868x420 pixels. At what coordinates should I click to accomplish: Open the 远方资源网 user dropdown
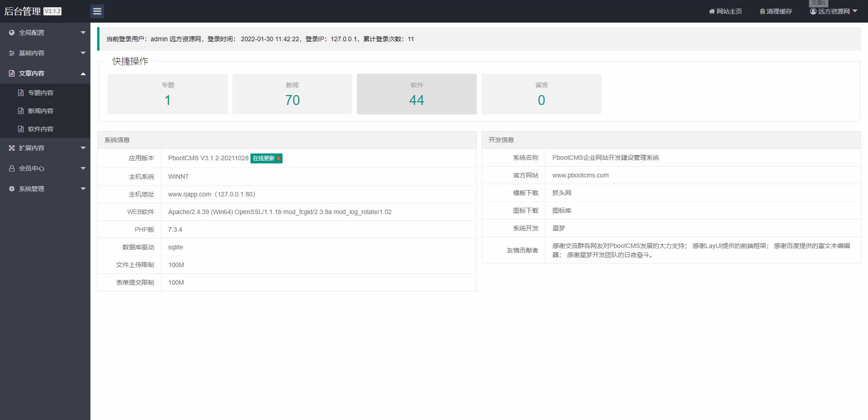(834, 11)
